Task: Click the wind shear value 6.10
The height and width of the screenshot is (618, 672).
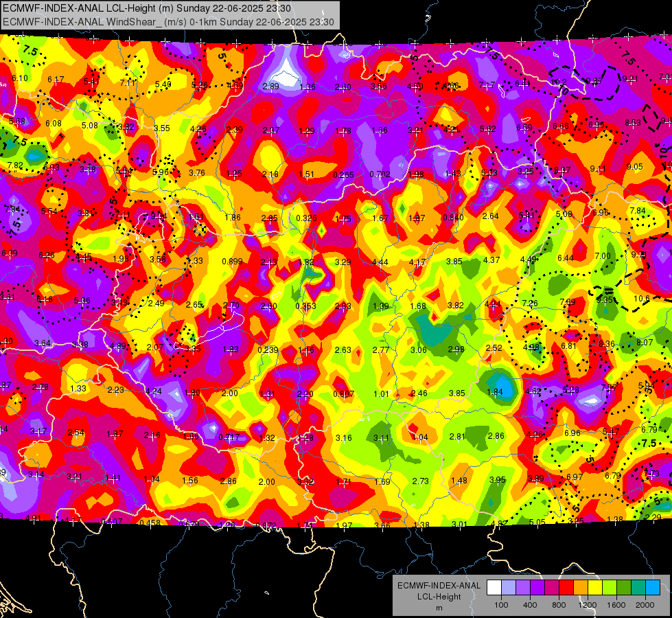Action: point(20,78)
